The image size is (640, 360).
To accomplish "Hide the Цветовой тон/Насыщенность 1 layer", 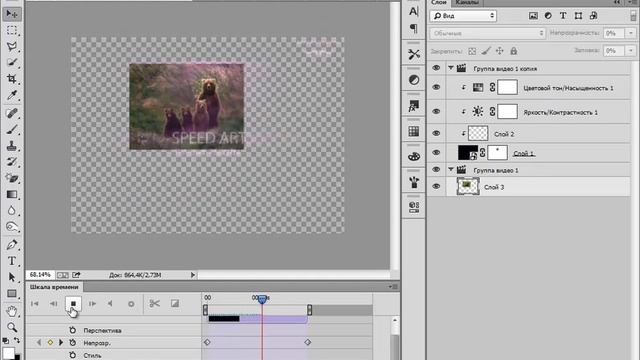I will (436, 87).
